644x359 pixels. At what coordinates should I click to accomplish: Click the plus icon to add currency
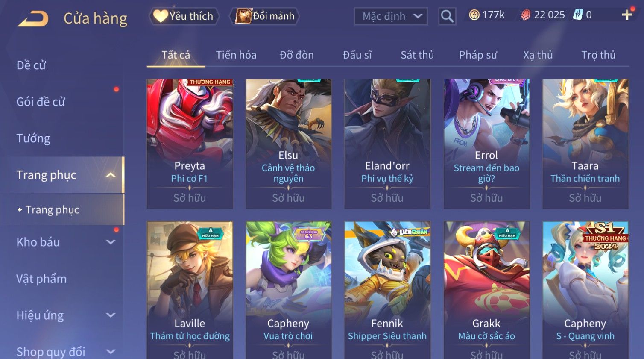point(627,15)
